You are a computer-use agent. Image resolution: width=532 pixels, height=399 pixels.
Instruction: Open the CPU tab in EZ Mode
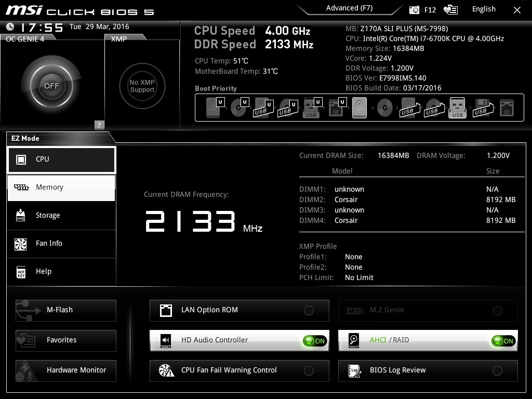click(61, 159)
